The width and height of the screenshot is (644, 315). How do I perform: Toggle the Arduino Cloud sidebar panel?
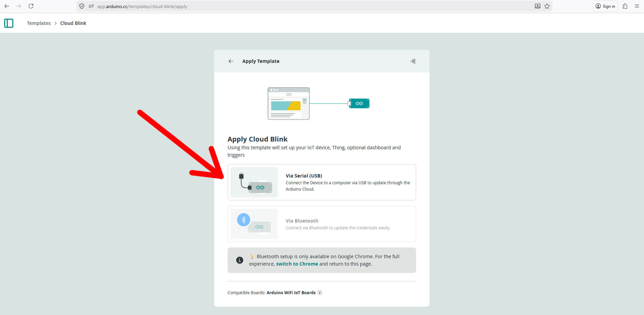[9, 23]
